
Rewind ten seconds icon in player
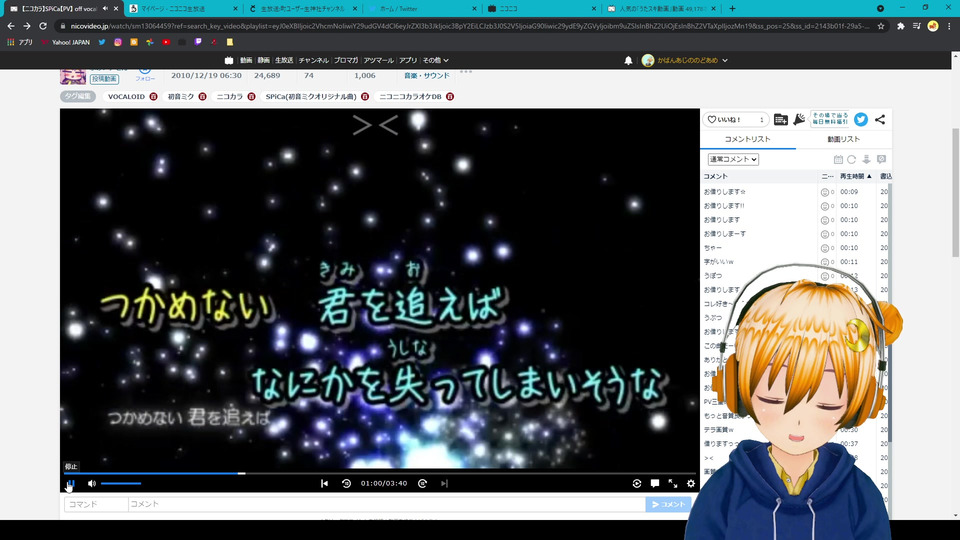click(347, 484)
